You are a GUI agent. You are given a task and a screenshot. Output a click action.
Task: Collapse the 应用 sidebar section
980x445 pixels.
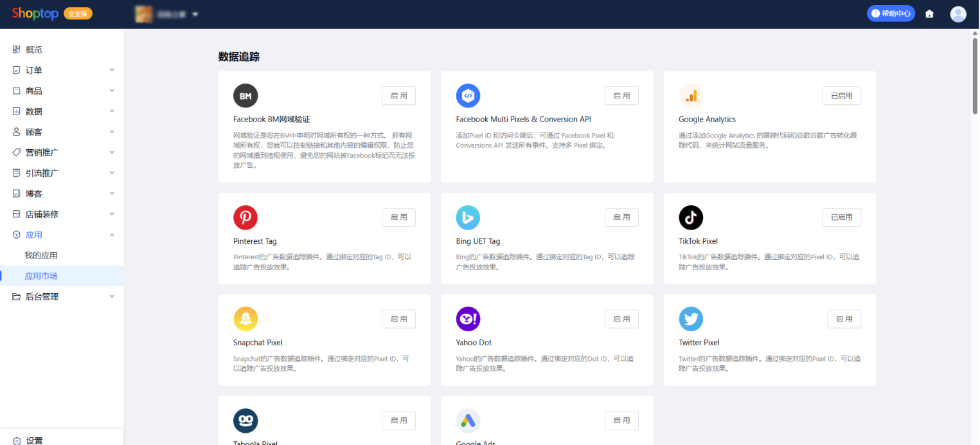[x=62, y=235]
